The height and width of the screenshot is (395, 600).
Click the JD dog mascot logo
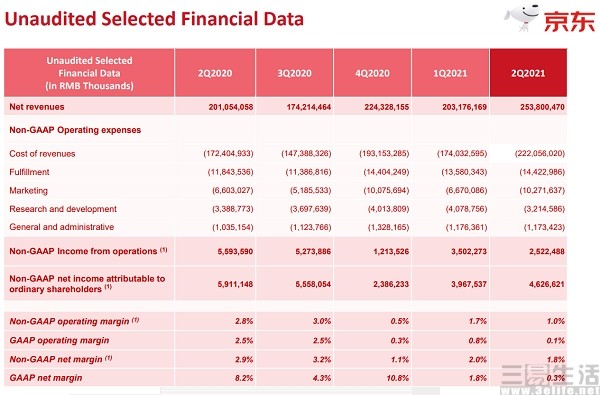pyautogui.click(x=521, y=17)
